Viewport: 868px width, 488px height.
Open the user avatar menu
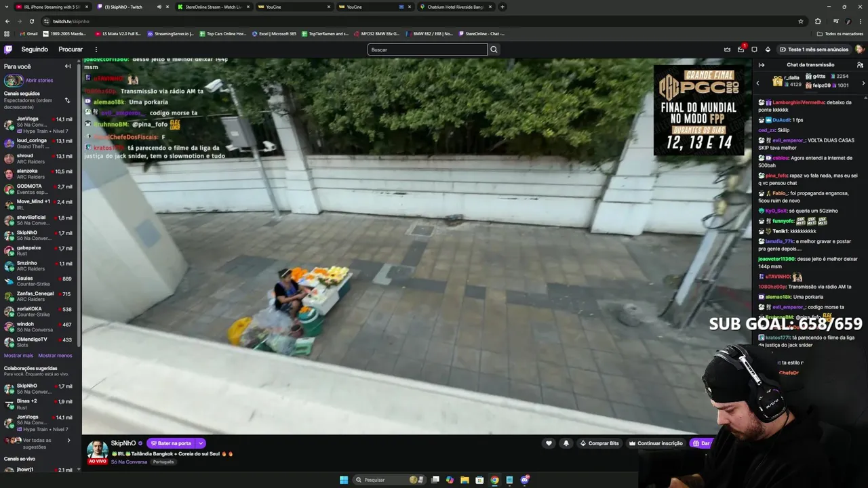(x=859, y=49)
